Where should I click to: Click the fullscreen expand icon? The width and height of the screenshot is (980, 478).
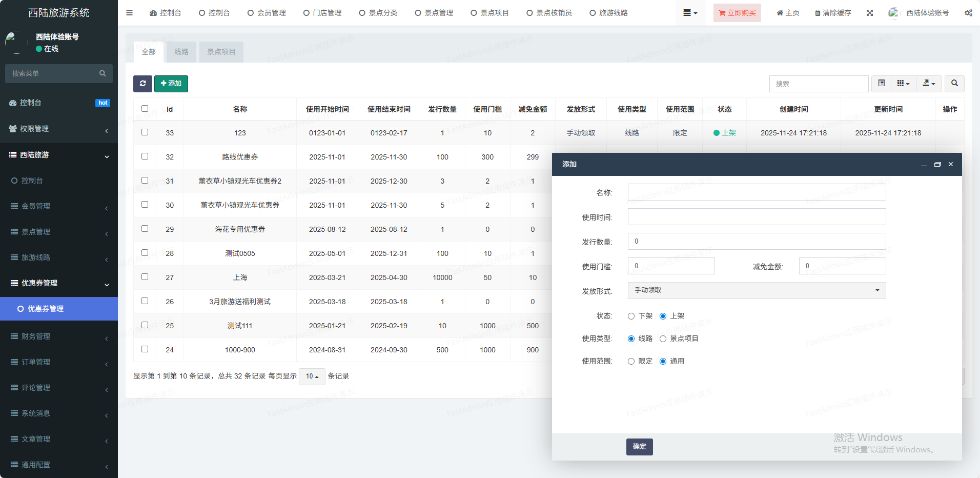(870, 13)
